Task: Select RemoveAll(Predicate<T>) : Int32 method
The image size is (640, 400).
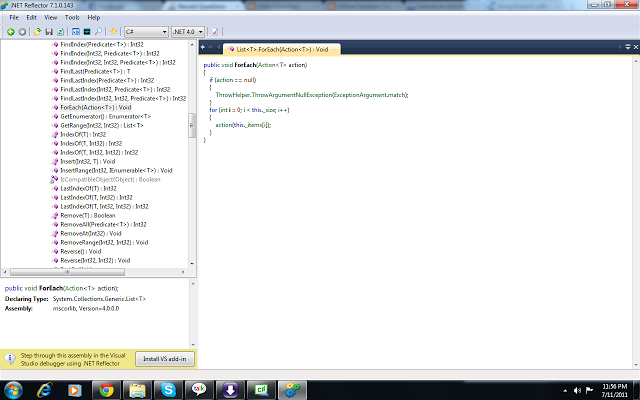Action: click(x=103, y=224)
